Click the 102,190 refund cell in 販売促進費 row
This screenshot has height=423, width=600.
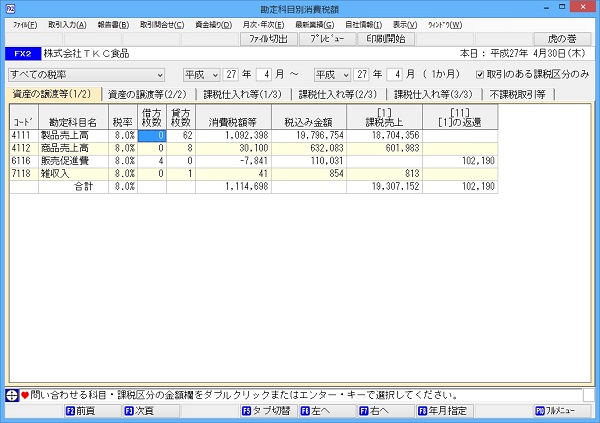[460, 161]
